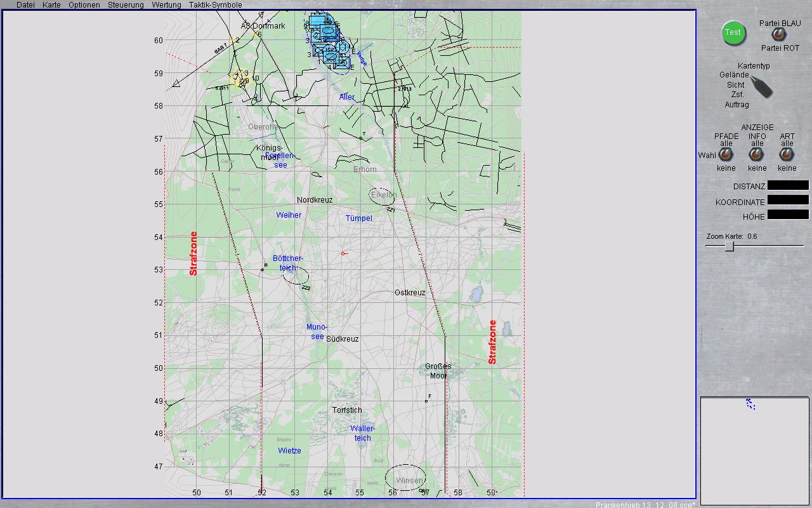Expand the Optionen dropdown menu
The image size is (812, 508).
(x=84, y=5)
